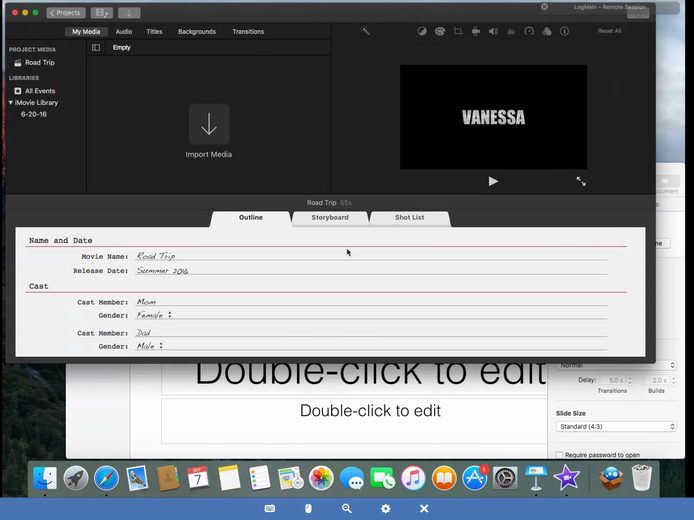Launch Safari from the Dock
The height and width of the screenshot is (520, 694).
106,478
